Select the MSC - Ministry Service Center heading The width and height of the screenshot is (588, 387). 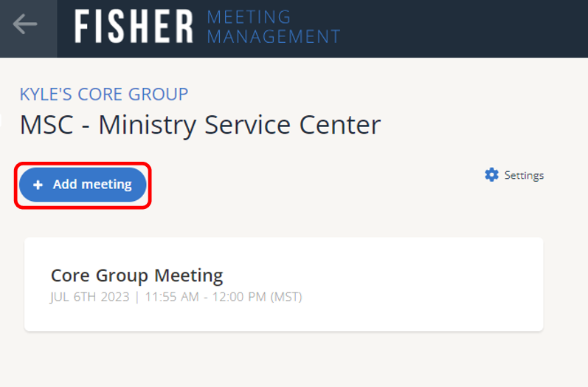(x=200, y=125)
